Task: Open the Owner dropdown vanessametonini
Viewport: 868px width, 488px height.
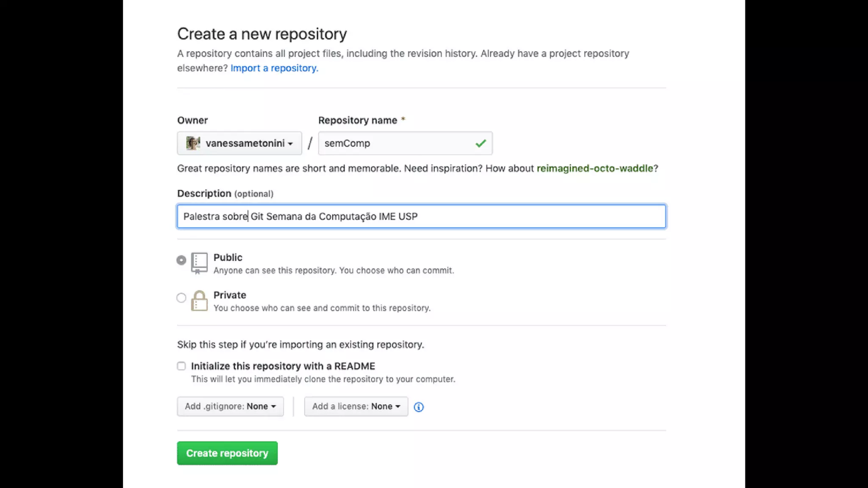Action: tap(239, 143)
